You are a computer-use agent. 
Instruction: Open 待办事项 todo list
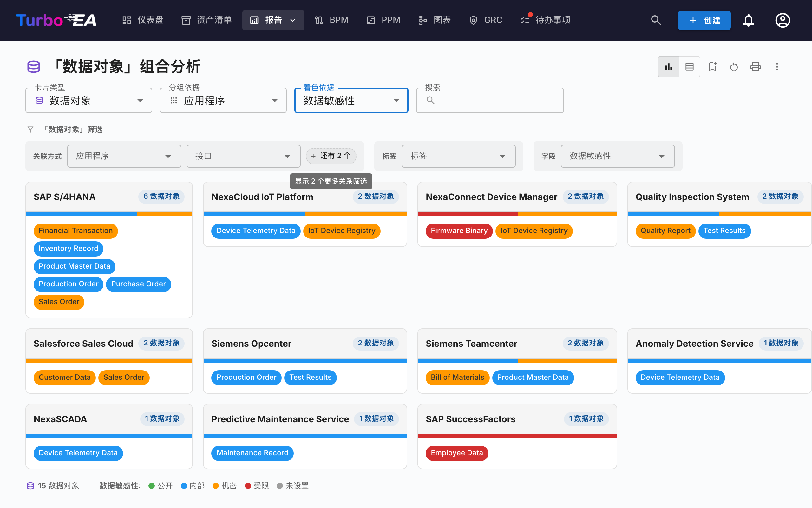point(545,20)
